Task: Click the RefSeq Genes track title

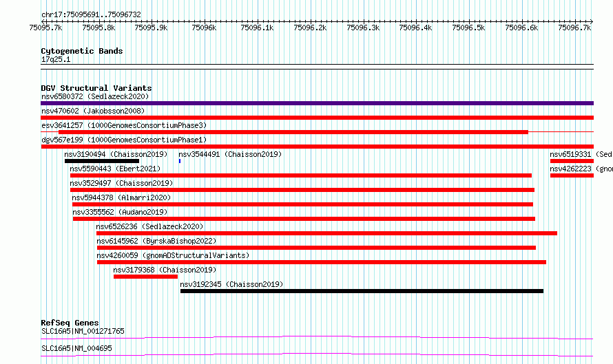Action: 70,323
